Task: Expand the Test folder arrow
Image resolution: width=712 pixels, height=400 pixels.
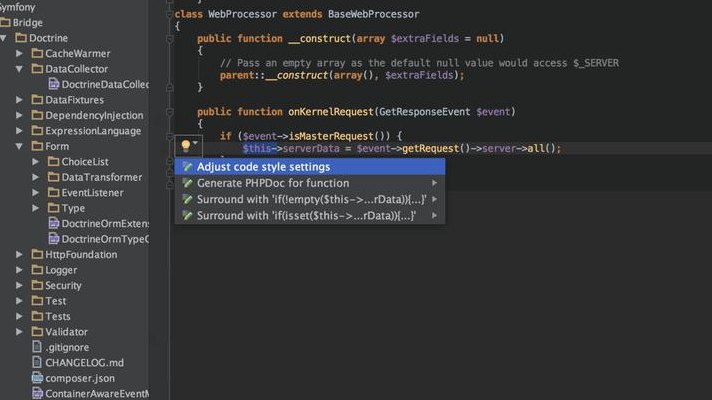Action: click(20, 301)
